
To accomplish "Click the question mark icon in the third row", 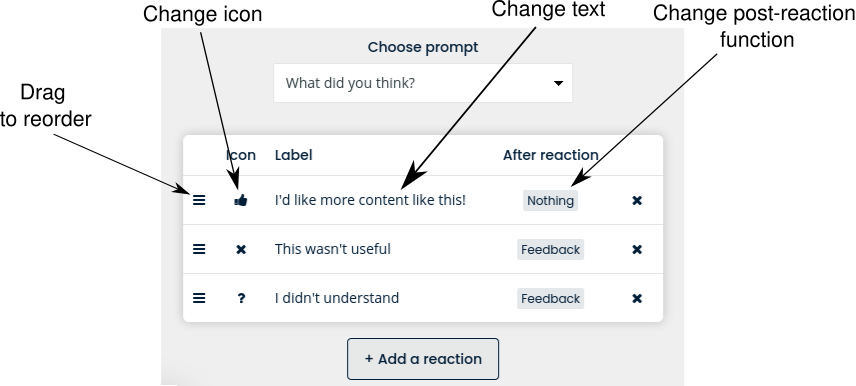I will click(241, 298).
